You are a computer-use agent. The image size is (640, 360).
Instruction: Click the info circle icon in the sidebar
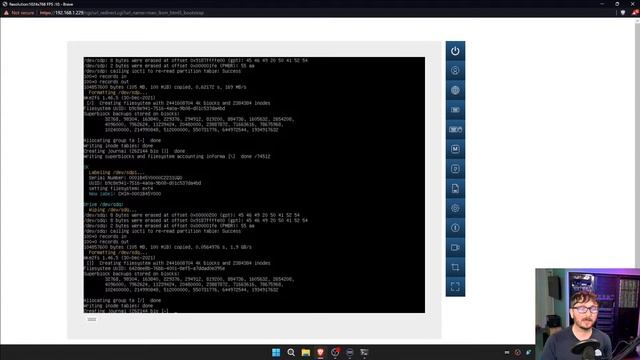tap(455, 228)
